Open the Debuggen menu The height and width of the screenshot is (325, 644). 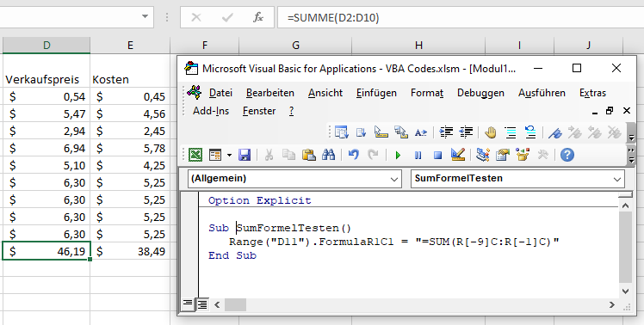[x=480, y=93]
